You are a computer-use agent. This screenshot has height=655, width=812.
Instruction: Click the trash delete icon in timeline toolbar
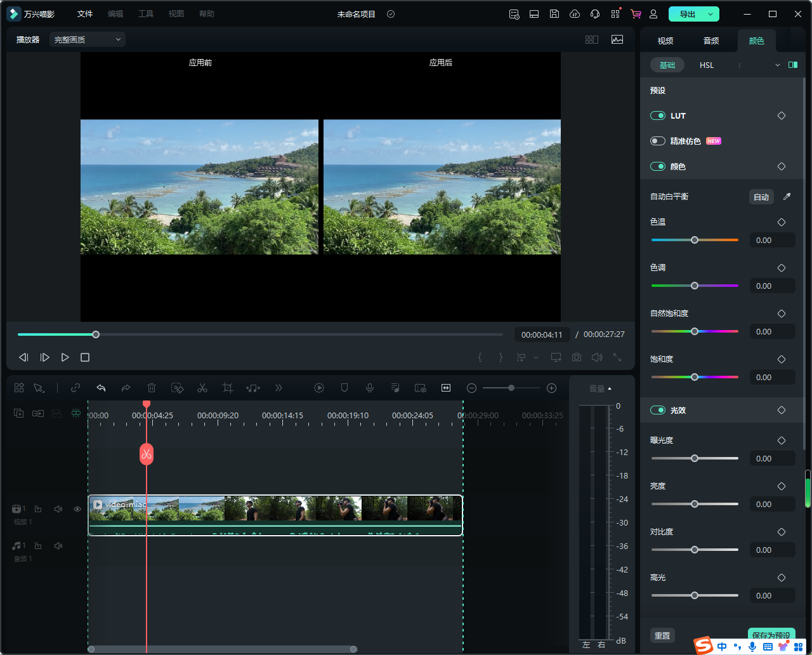tap(152, 388)
